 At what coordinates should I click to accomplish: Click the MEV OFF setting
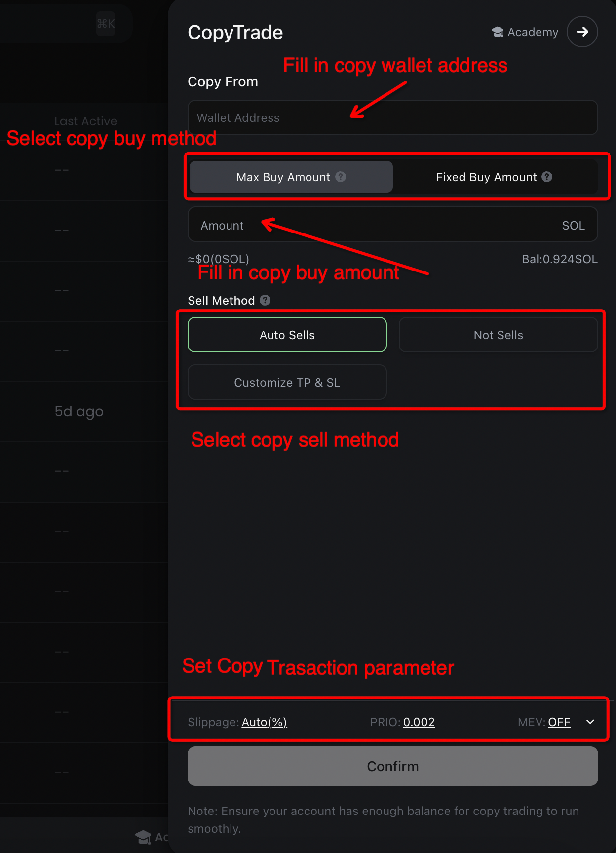(559, 722)
